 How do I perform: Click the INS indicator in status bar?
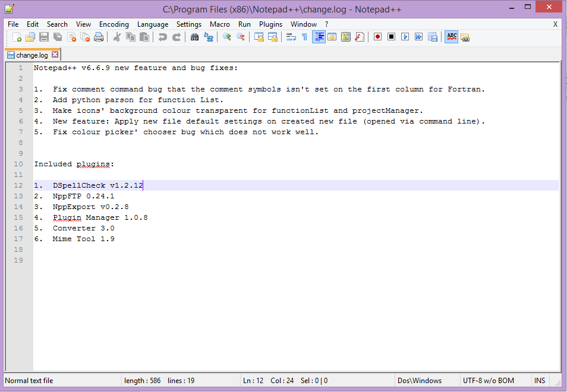pos(540,381)
